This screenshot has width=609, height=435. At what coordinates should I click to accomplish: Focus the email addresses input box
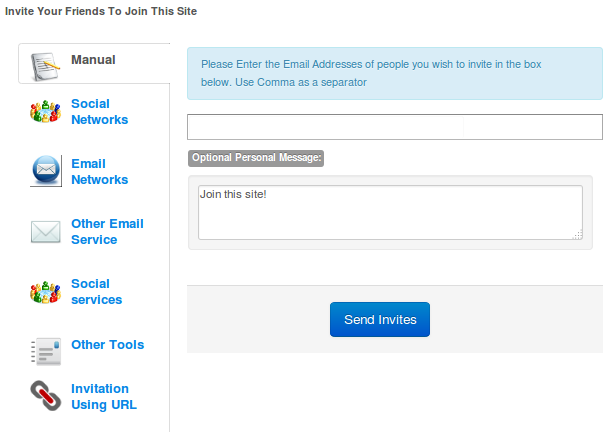pos(394,127)
